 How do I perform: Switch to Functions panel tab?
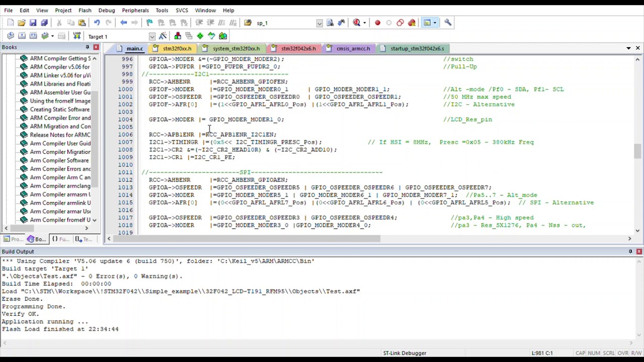click(x=60, y=239)
